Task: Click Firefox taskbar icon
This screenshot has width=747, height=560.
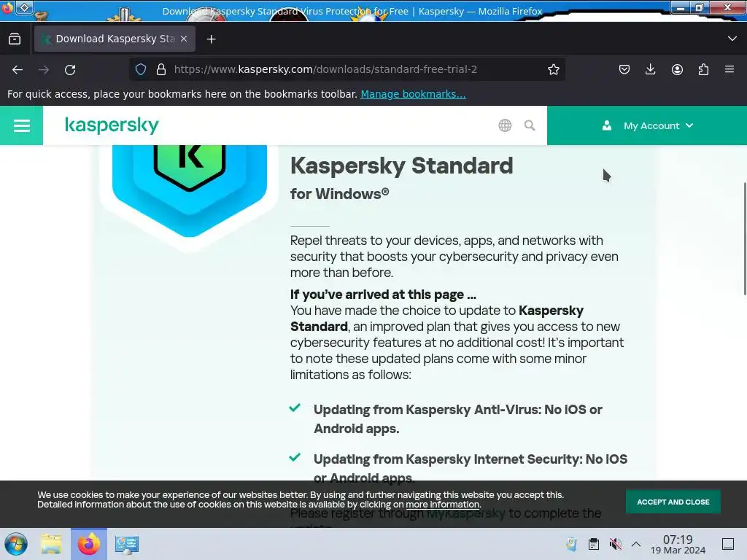Action: pos(89,544)
